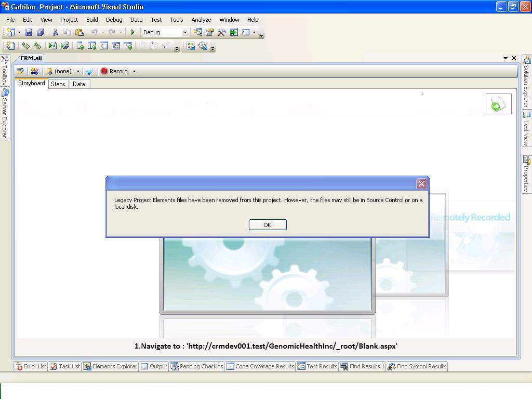Screen dimensions: 532x399
Task: Click the storyboard refresh image button
Action: pos(498,104)
